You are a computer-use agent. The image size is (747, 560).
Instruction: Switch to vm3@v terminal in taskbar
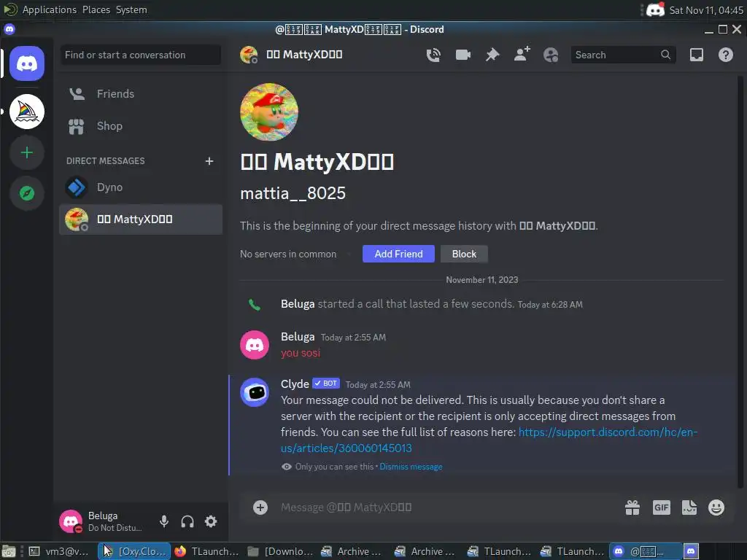click(x=60, y=551)
